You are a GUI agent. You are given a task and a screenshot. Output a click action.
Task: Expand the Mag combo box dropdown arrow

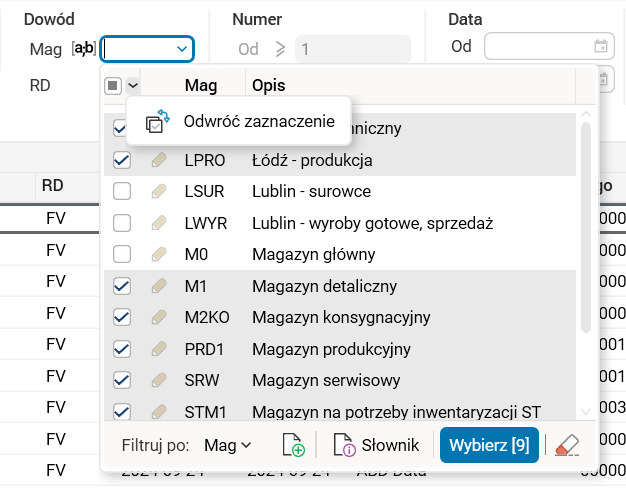click(182, 47)
